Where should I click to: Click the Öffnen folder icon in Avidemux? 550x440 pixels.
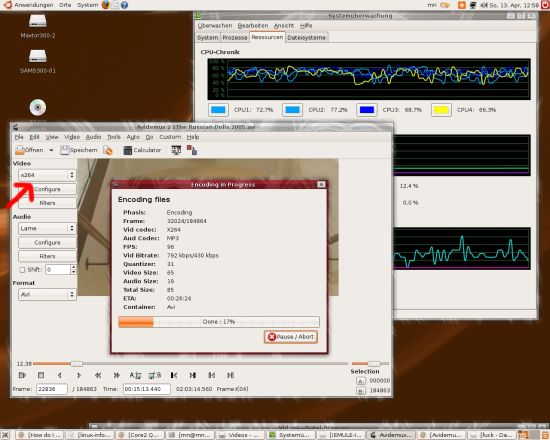20,150
